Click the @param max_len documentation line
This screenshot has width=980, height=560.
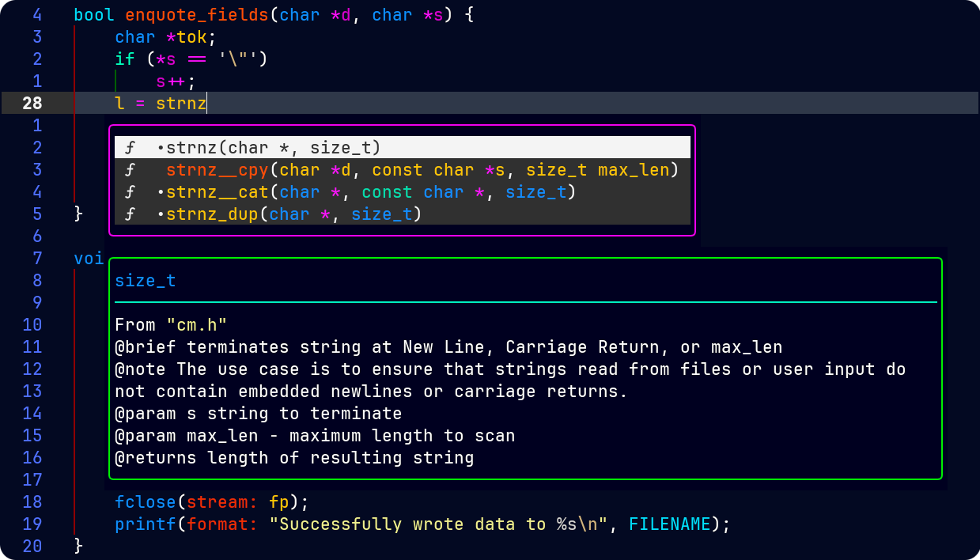click(x=314, y=436)
